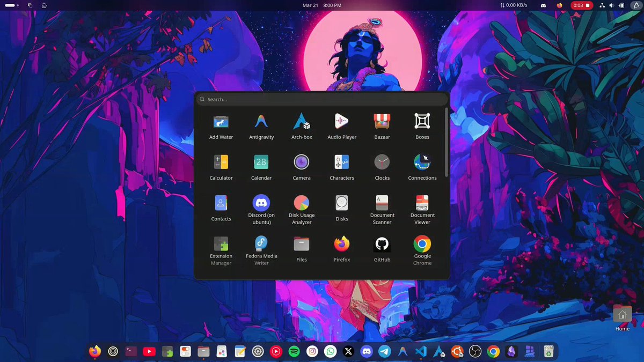Open the extensions puzzle icon in top bar
The width and height of the screenshot is (644, 362).
click(x=44, y=5)
